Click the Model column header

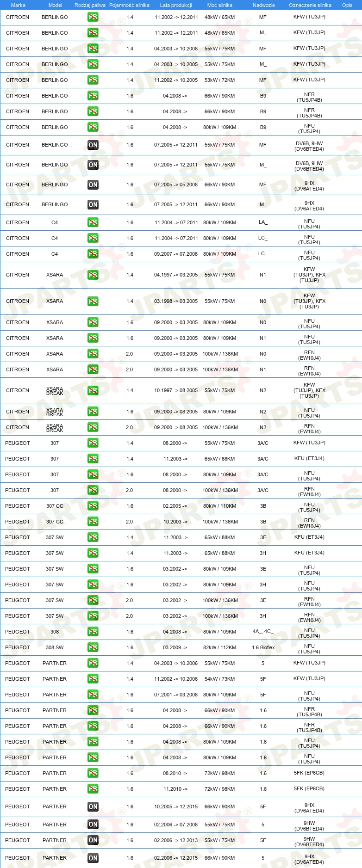pyautogui.click(x=55, y=5)
